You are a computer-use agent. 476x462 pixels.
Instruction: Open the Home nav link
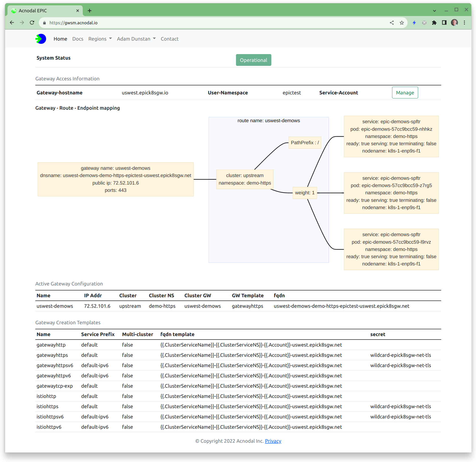tap(60, 39)
